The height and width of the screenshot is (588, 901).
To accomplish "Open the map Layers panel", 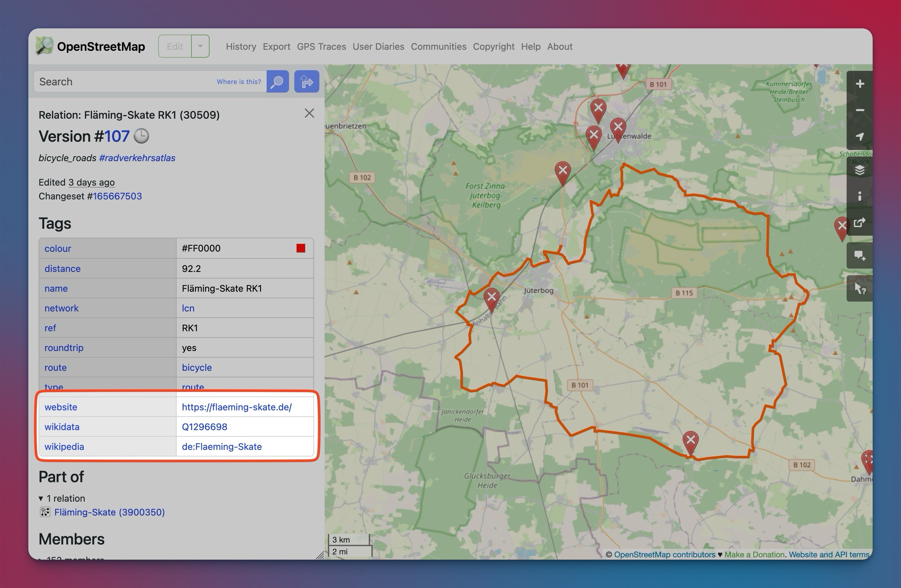I will click(860, 170).
